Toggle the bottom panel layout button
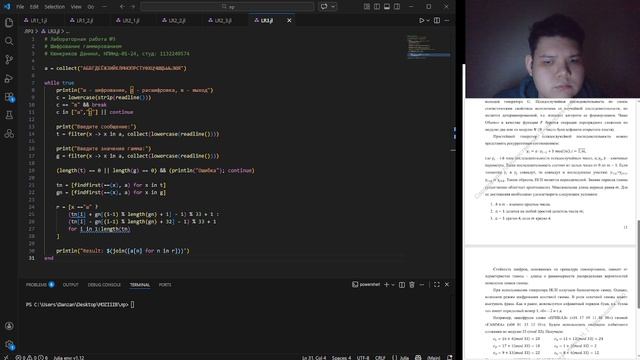Screen dimensions: 640x360 (x=387, y=7)
